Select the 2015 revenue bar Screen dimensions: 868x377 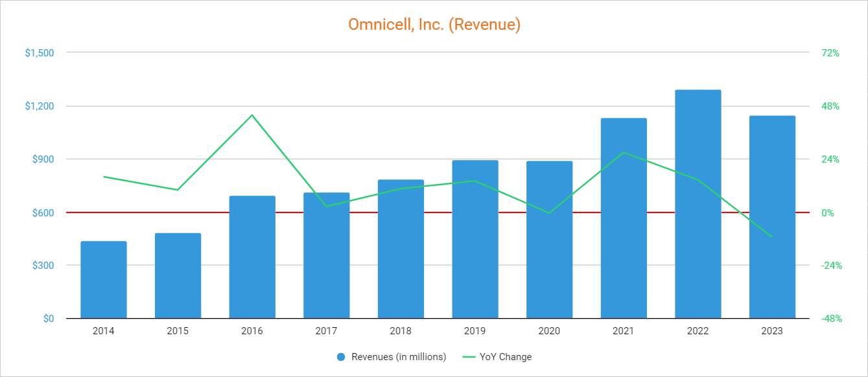[x=178, y=276]
